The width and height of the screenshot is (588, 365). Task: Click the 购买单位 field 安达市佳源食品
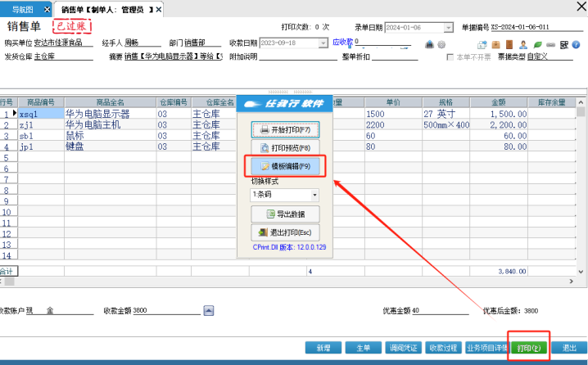[x=63, y=43]
